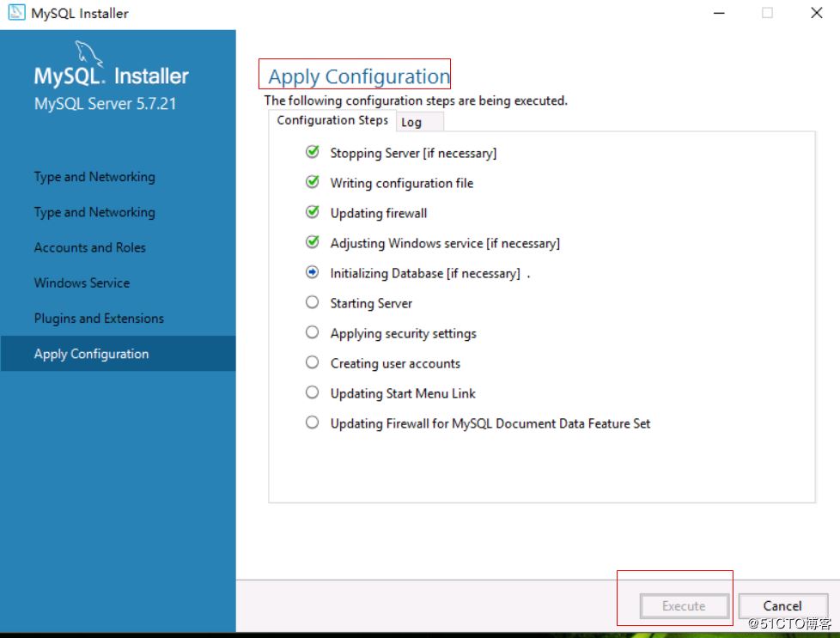Click Cancel to abort configuration

(x=782, y=605)
